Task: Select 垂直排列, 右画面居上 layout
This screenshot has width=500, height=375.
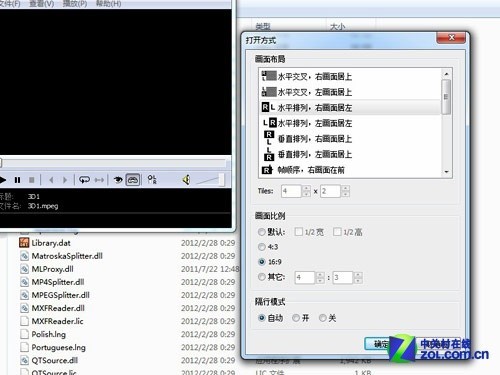Action: point(350,139)
